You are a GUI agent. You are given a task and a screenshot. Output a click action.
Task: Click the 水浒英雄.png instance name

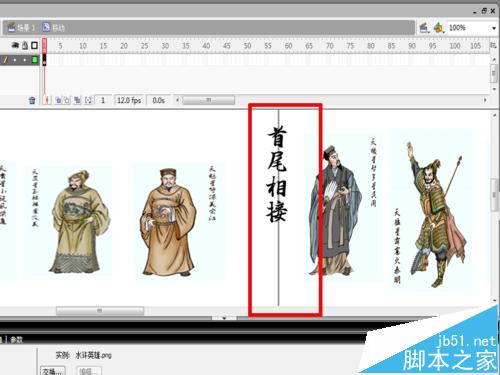point(93,355)
